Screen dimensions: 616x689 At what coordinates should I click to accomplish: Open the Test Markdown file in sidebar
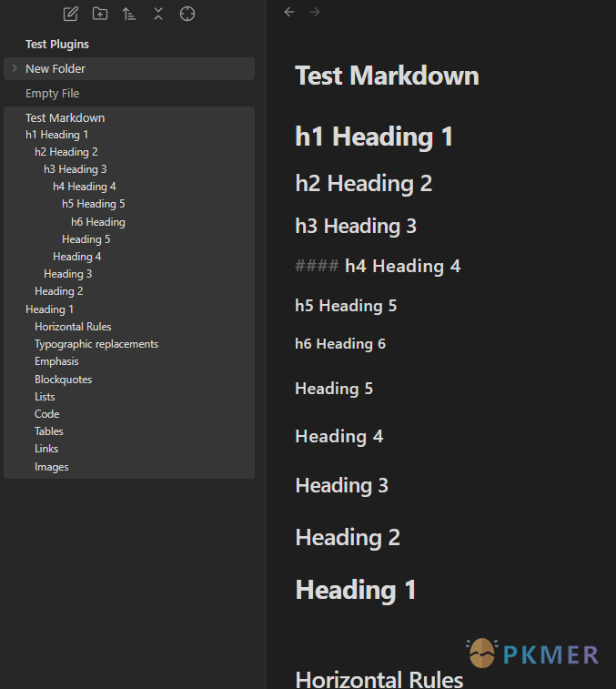pyautogui.click(x=65, y=117)
